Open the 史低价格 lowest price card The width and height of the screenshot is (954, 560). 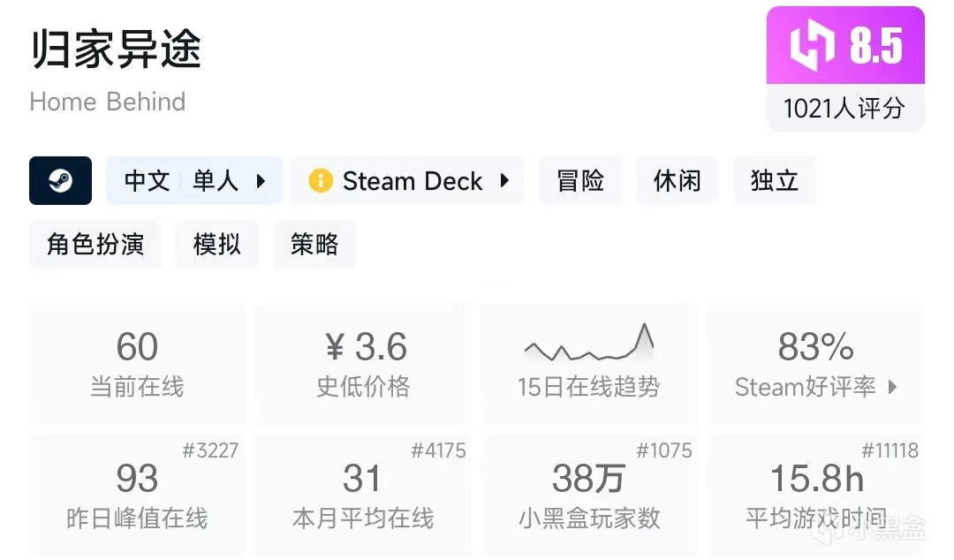[363, 363]
